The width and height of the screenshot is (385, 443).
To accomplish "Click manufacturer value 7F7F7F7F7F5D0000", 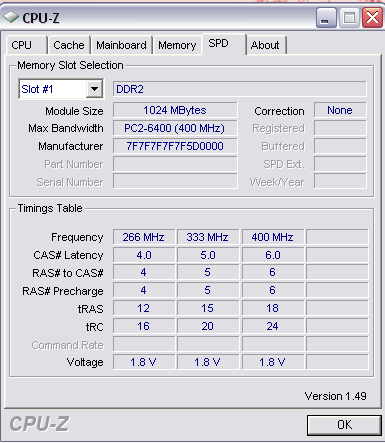I will [175, 146].
